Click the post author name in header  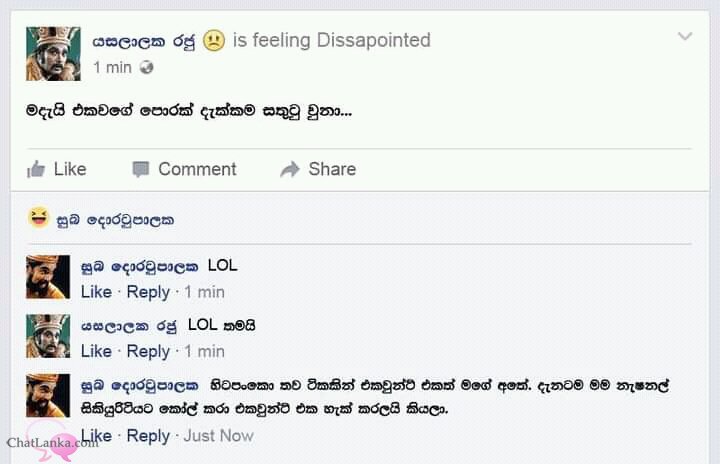coord(144,41)
